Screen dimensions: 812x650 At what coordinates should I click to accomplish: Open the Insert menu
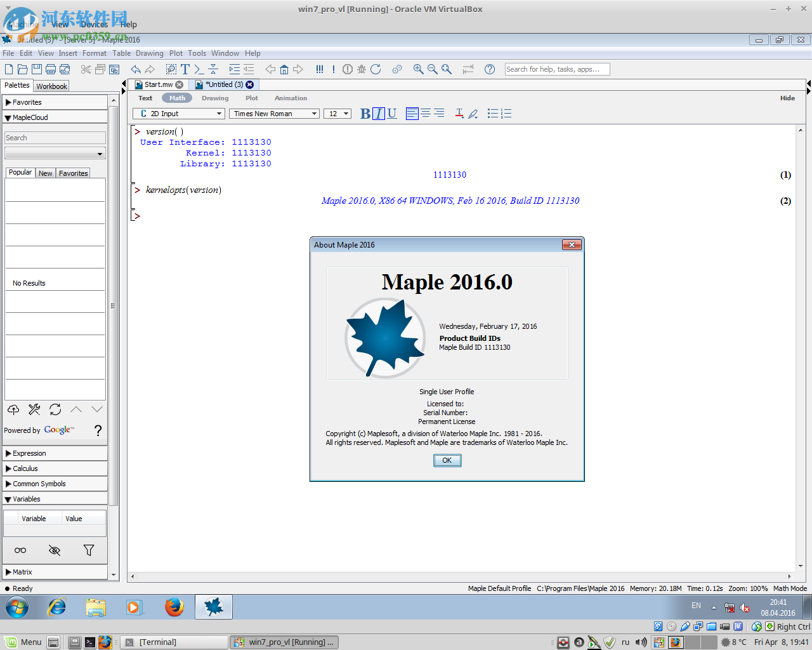[x=68, y=53]
